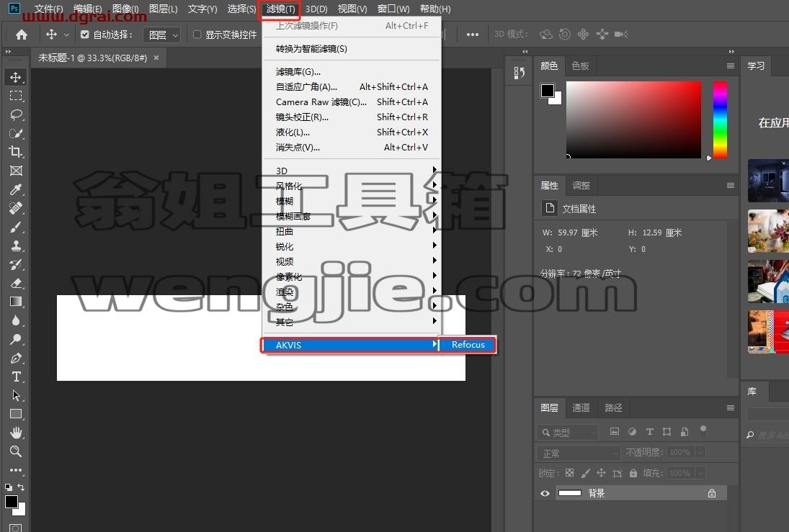Viewport: 789px width, 532px height.
Task: Select the Gradient tool
Action: point(16,302)
